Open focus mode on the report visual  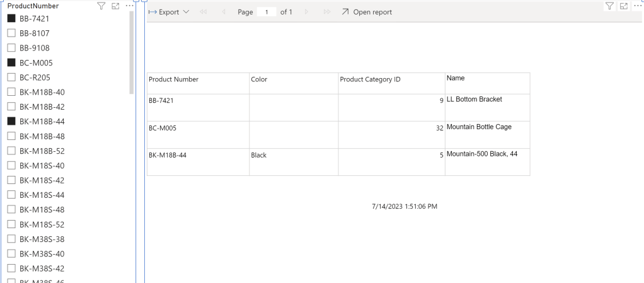[x=624, y=6]
